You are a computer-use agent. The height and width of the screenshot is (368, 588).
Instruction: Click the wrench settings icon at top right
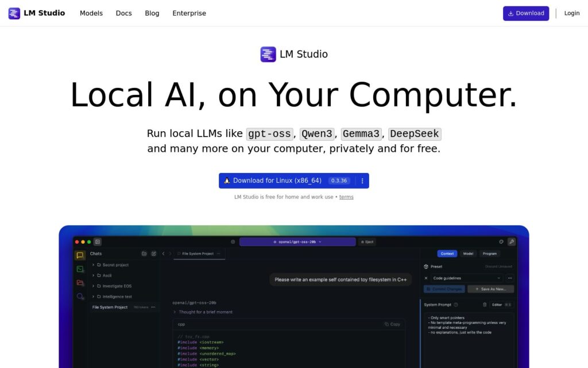point(512,242)
